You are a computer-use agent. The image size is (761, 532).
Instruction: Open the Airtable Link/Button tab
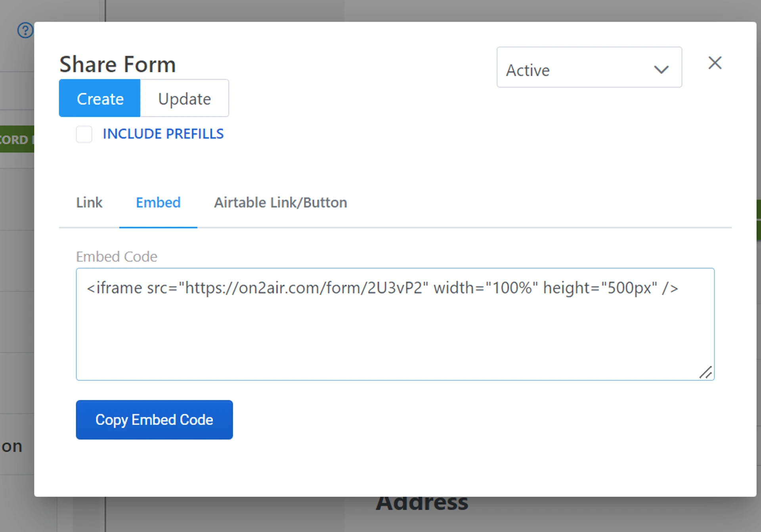tap(280, 203)
